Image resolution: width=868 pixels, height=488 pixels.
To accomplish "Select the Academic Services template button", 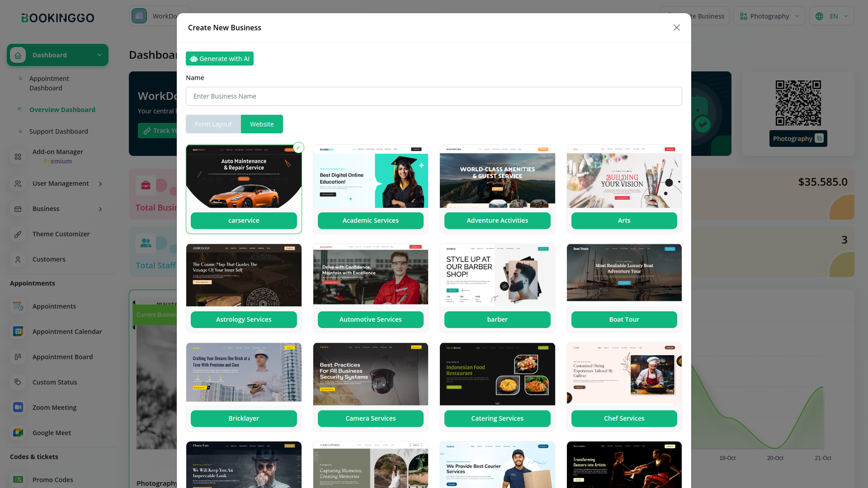I will click(371, 221).
